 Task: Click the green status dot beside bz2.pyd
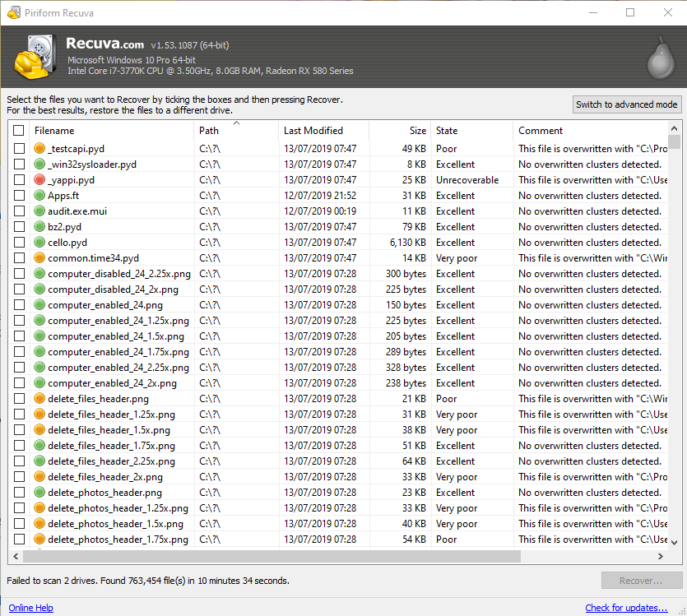39,227
